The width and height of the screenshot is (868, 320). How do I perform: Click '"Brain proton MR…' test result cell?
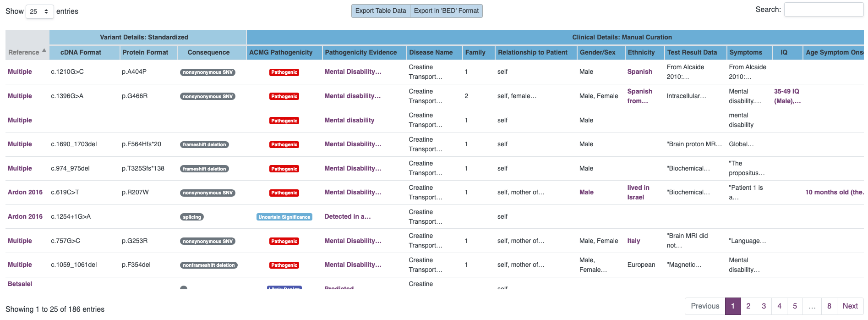click(x=694, y=144)
